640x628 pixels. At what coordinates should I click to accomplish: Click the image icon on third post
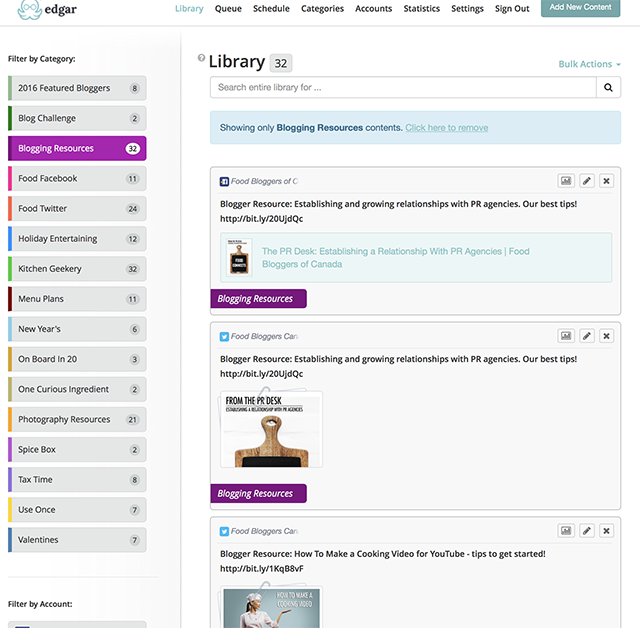click(566, 531)
